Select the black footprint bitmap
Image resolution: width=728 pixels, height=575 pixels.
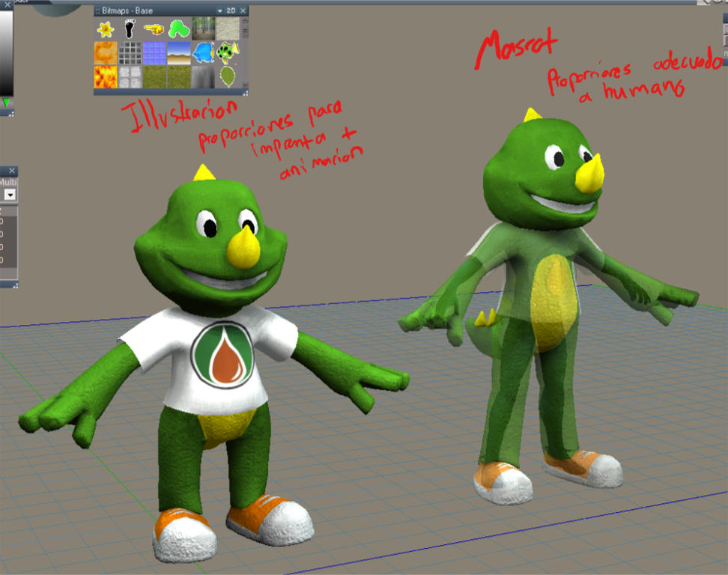pos(130,28)
